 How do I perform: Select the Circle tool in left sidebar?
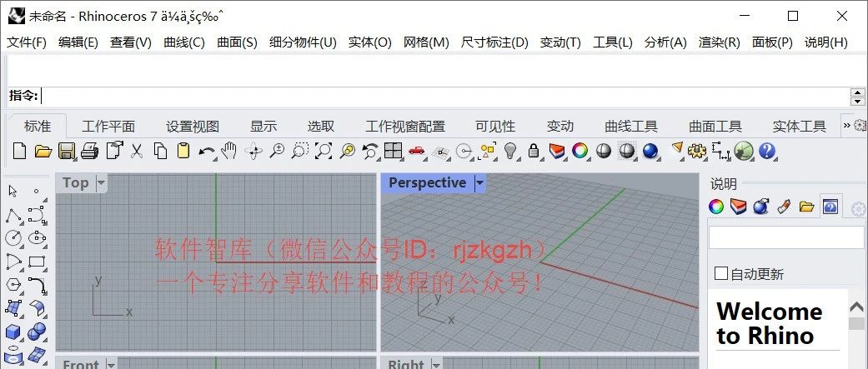tap(13, 238)
